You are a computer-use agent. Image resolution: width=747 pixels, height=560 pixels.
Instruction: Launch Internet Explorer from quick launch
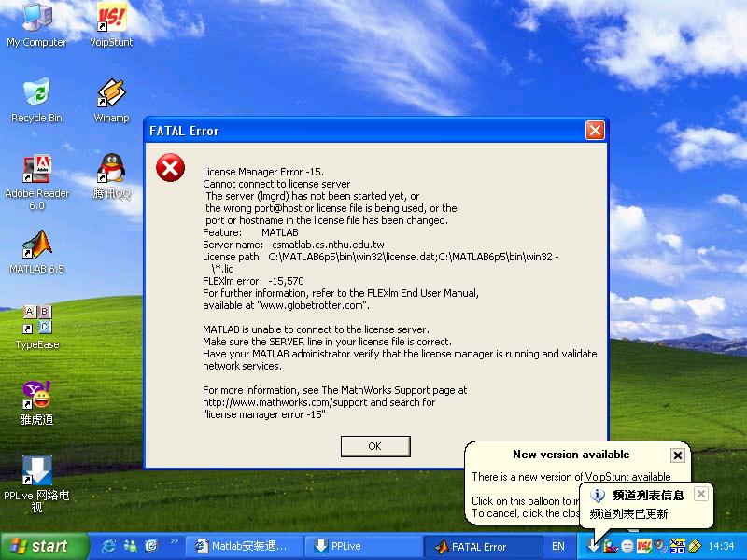108,546
